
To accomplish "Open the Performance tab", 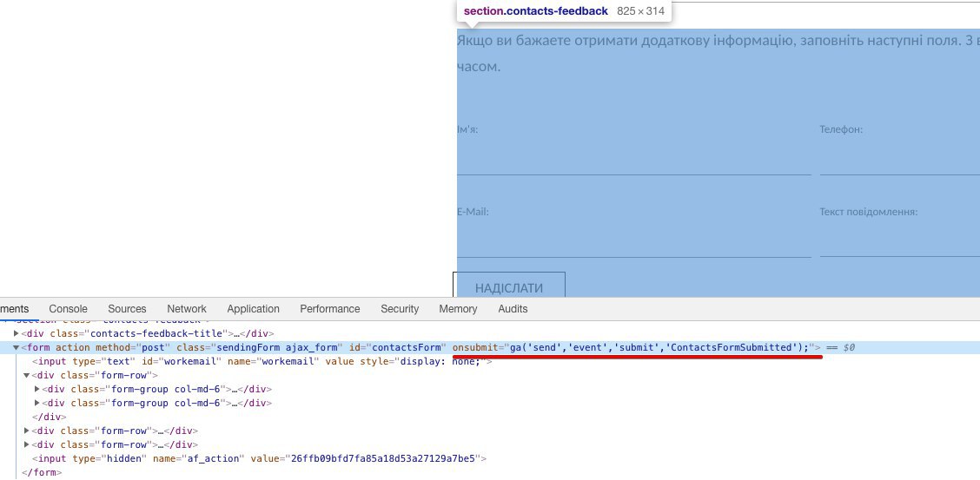I will (x=330, y=309).
